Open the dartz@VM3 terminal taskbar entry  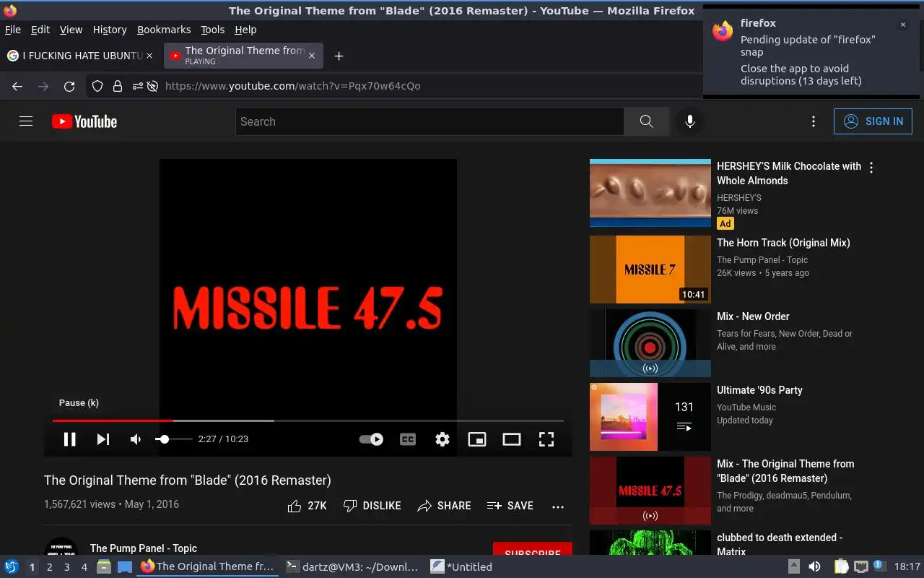[x=352, y=567]
